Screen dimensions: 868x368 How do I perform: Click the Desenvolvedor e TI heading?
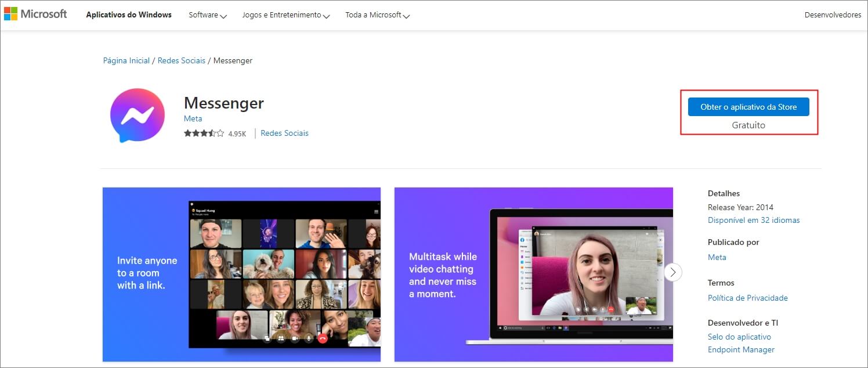[743, 323]
